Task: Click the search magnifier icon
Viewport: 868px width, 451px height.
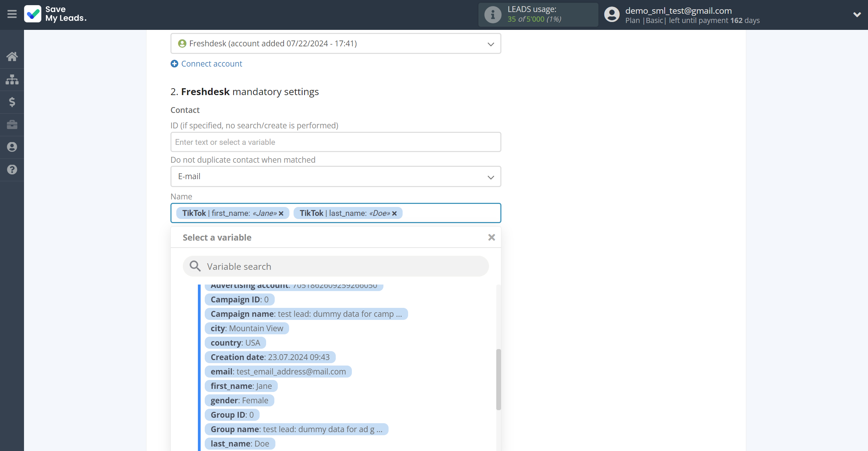Action: point(195,266)
